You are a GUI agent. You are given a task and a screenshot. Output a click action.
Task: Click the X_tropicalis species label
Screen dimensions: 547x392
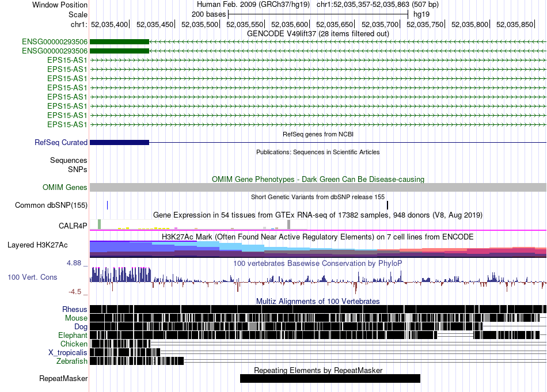click(68, 353)
